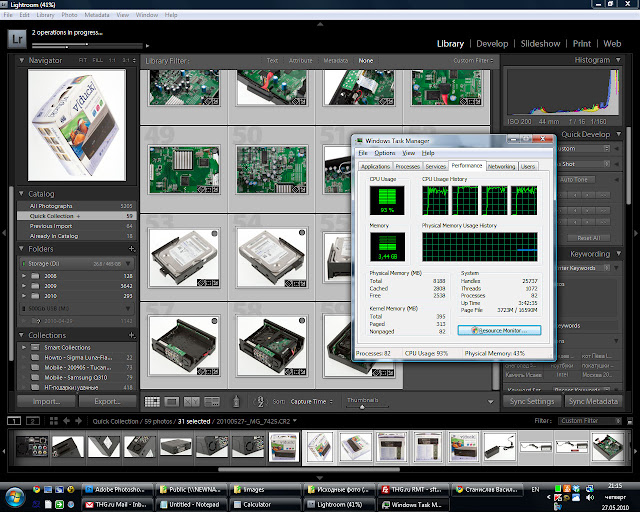Toggle quick collection marker on photo 57
The image size is (640, 512).
(x=214, y=321)
